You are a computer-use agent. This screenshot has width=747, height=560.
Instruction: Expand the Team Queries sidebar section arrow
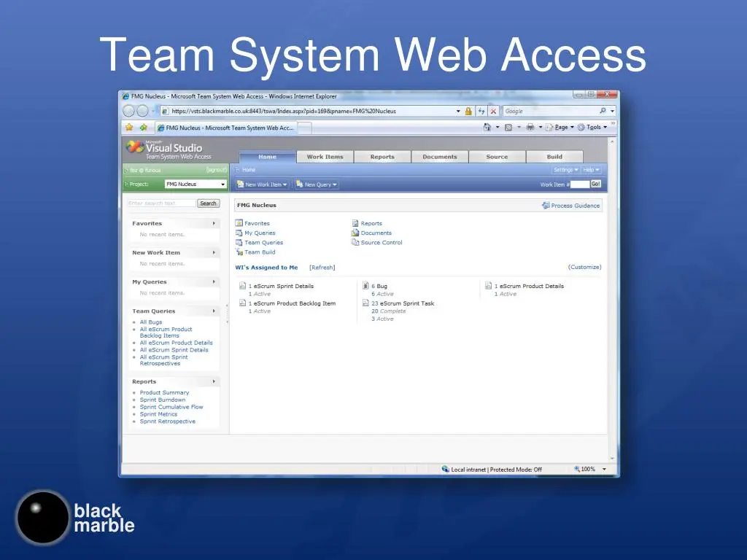pyautogui.click(x=214, y=311)
